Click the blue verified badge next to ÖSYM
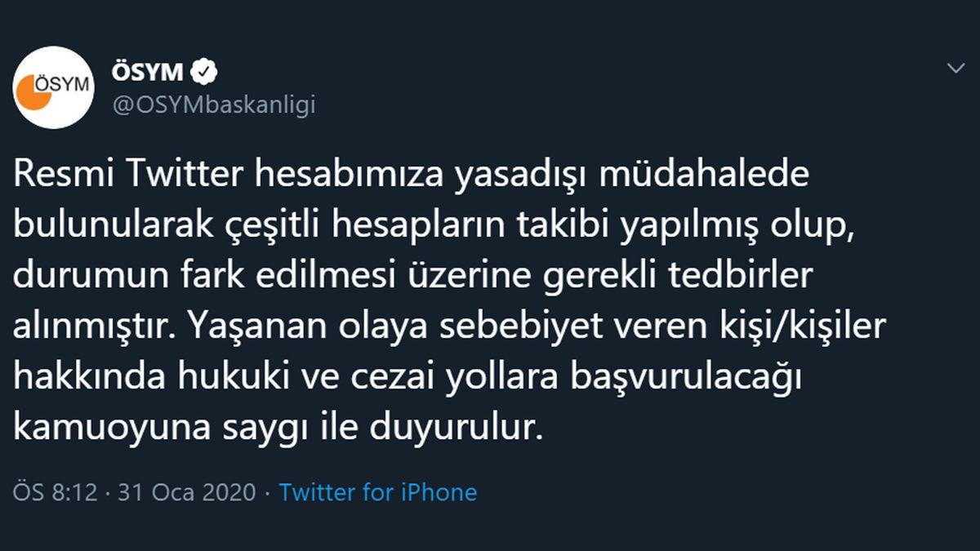Image resolution: width=980 pixels, height=551 pixels. coord(204,71)
